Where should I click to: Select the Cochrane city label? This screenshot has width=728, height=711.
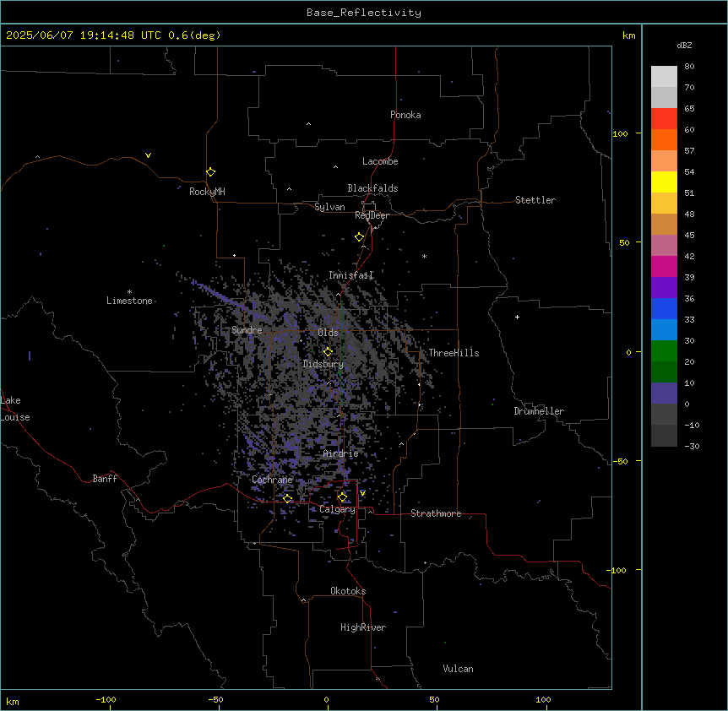[272, 480]
